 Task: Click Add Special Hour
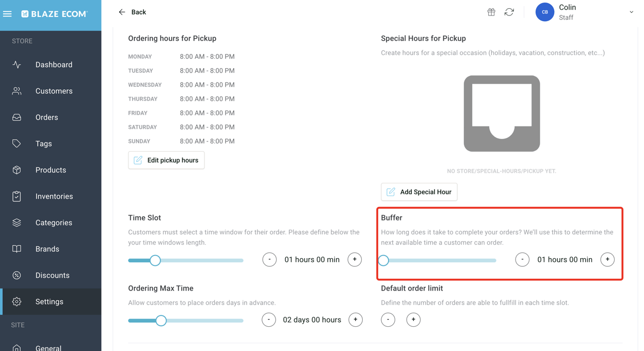(x=419, y=192)
